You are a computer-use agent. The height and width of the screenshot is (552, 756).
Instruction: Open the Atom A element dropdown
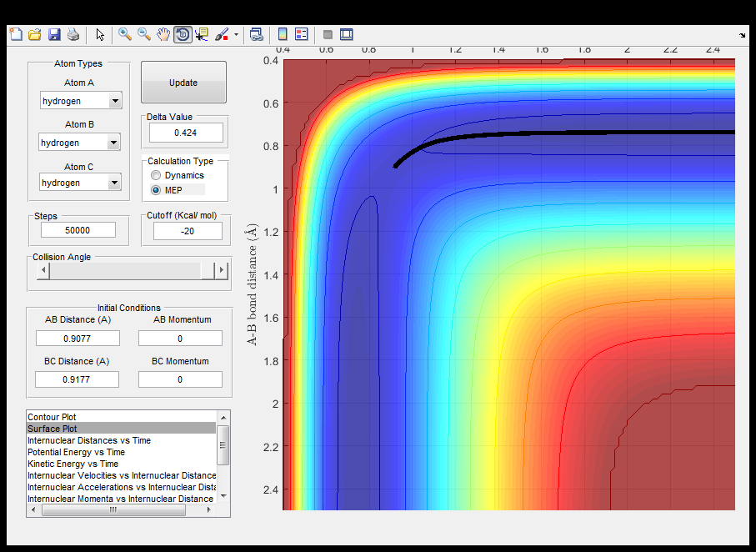[115, 101]
